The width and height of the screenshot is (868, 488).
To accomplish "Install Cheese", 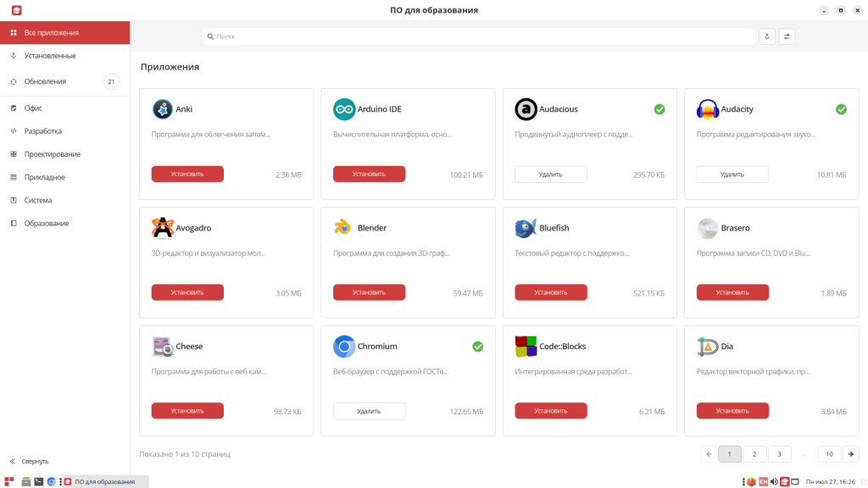I will click(x=187, y=411).
